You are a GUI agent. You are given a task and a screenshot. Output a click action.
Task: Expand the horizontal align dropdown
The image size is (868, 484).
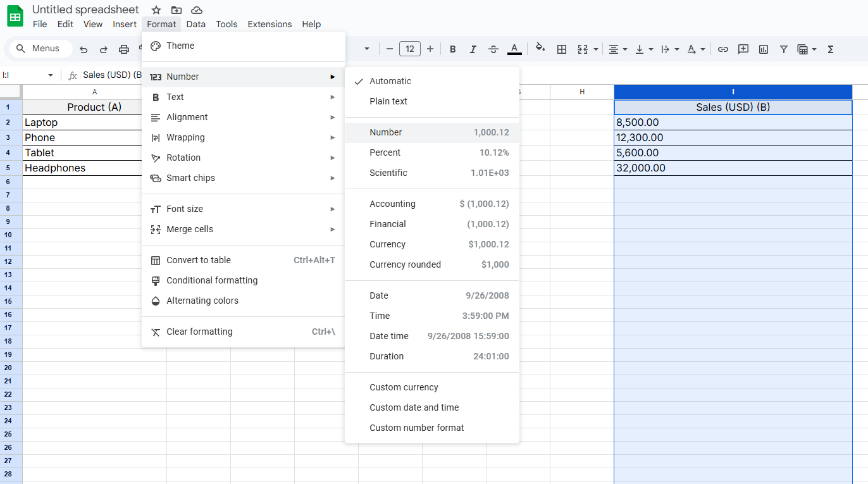(617, 49)
